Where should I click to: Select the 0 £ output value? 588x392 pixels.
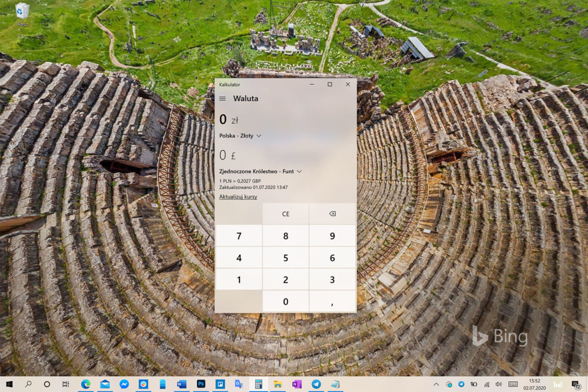[228, 155]
